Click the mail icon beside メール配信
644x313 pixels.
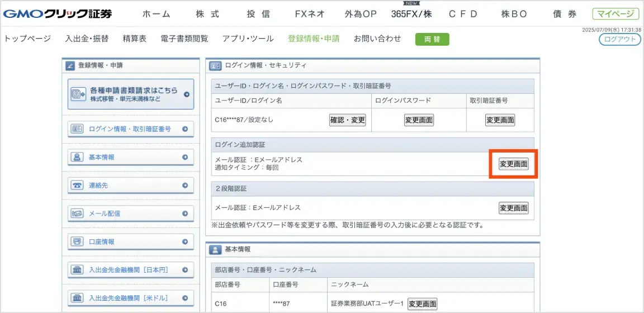click(x=77, y=214)
